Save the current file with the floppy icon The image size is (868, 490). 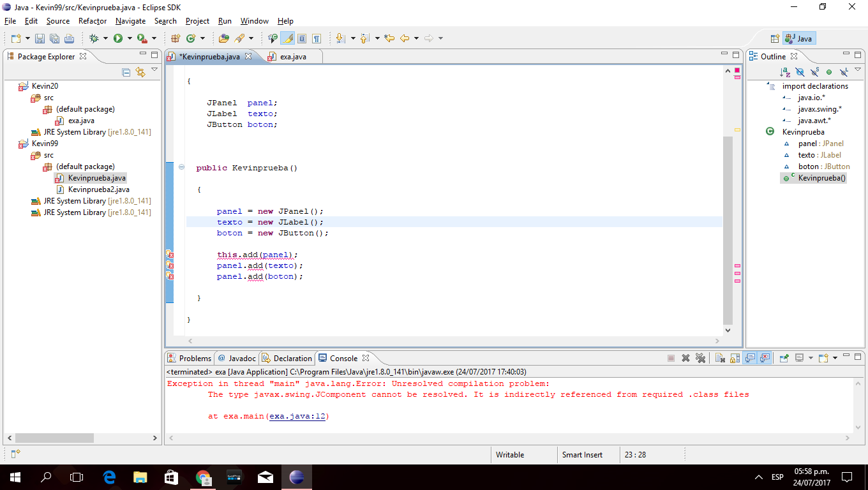coord(40,38)
